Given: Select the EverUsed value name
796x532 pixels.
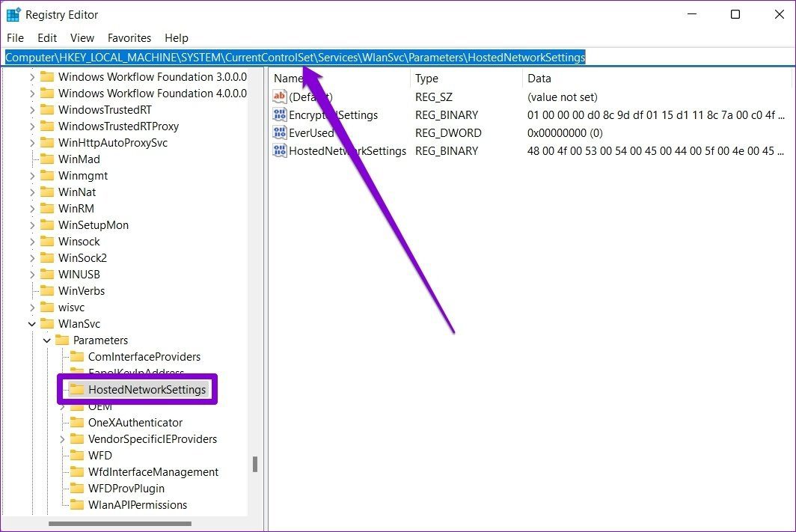Looking at the screenshot, I should click(311, 133).
